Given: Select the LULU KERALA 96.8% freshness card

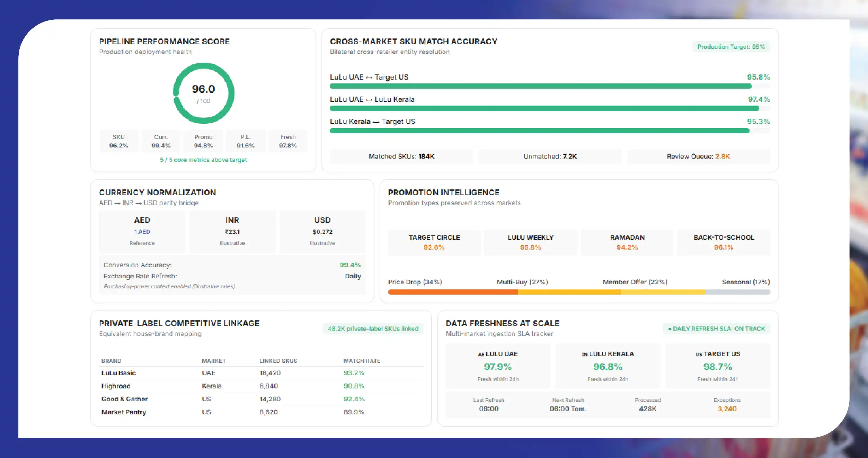Looking at the screenshot, I should 608,366.
